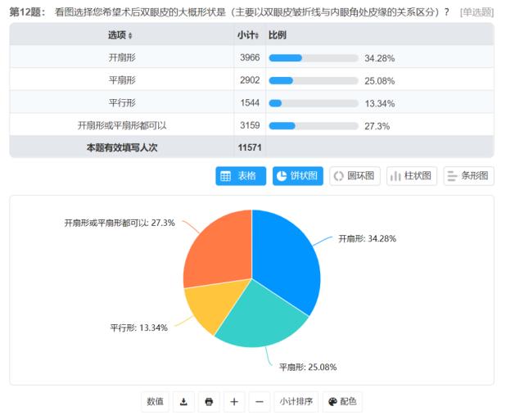Click the 平行形 row label
The height and width of the screenshot is (420, 506).
point(122,103)
